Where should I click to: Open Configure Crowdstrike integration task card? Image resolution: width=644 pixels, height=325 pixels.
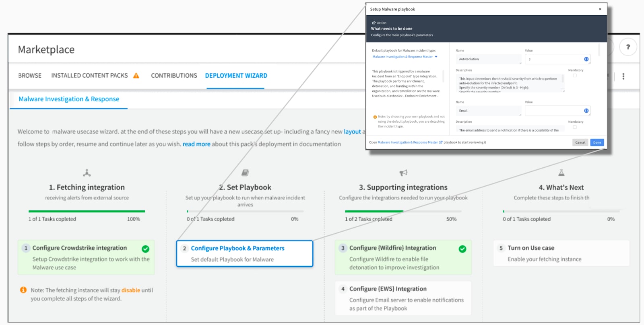coord(86,257)
